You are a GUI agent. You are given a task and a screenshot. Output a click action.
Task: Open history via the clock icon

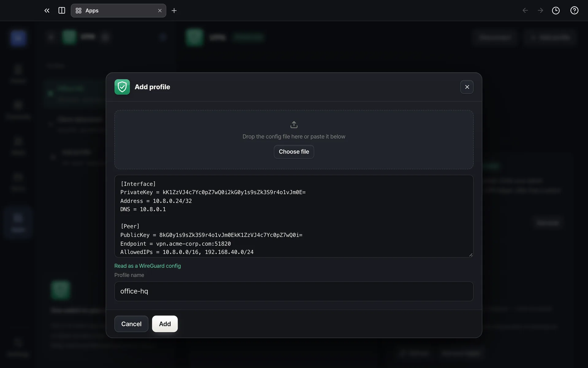pyautogui.click(x=556, y=11)
